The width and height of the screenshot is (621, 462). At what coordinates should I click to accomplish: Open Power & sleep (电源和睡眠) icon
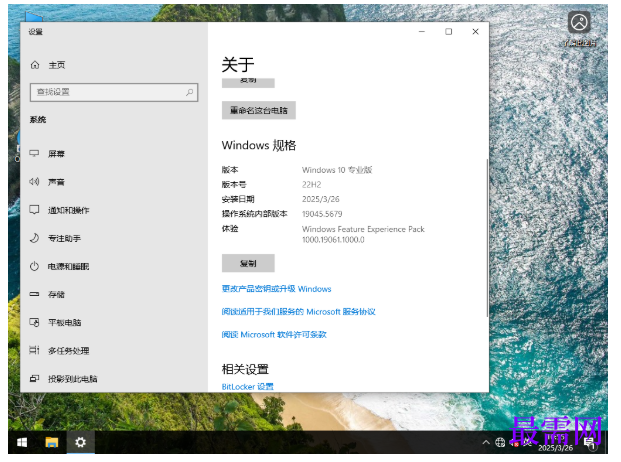34,266
